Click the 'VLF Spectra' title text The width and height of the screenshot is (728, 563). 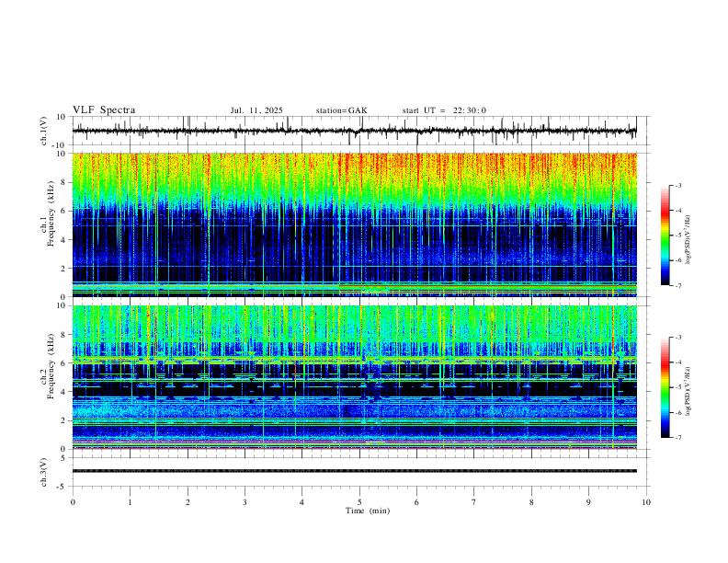[104, 110]
